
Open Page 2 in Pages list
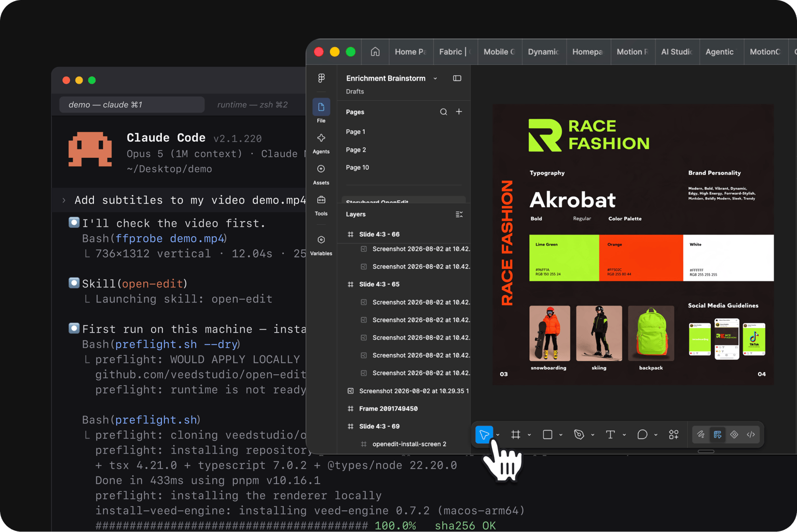356,149
